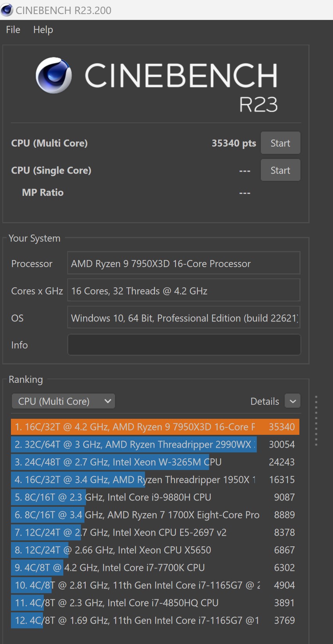The image size is (333, 644).
Task: Open the File menu
Action: [x=13, y=30]
